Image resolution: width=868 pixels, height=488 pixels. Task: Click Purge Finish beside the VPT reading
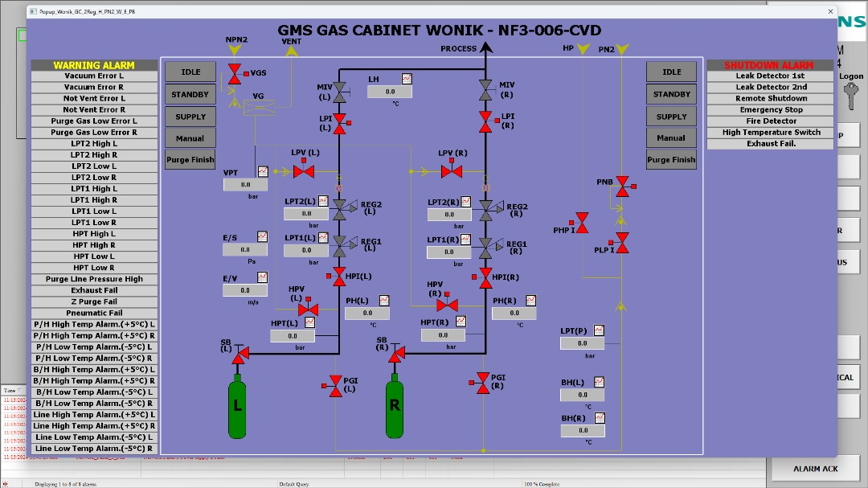pyautogui.click(x=190, y=159)
